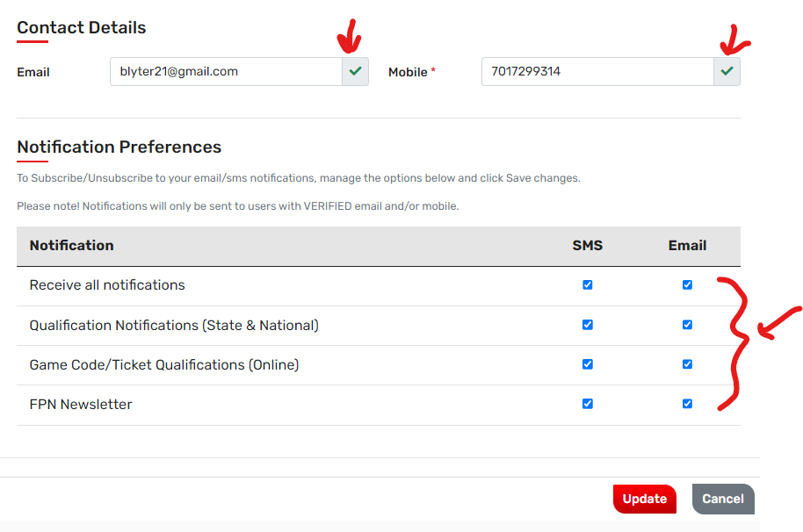Click the SMS column header
The height and width of the screenshot is (532, 803).
[x=587, y=246]
